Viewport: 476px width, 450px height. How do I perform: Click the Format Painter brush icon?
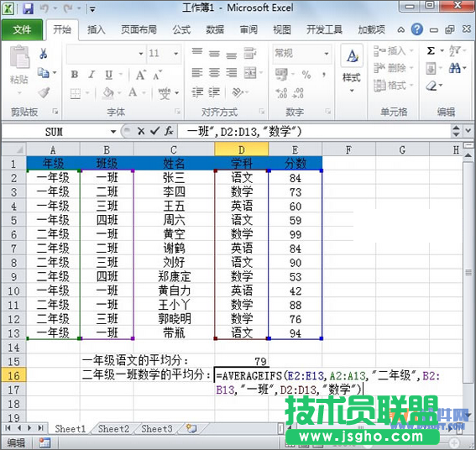pos(44,92)
